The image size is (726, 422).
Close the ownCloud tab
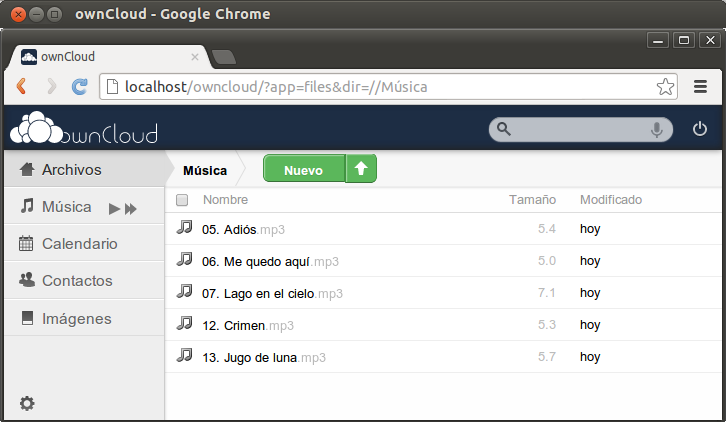[195, 57]
